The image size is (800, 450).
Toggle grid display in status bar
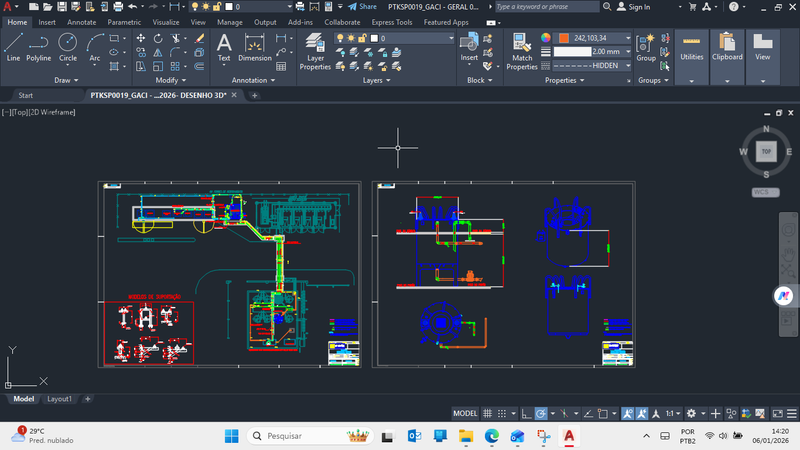489,413
